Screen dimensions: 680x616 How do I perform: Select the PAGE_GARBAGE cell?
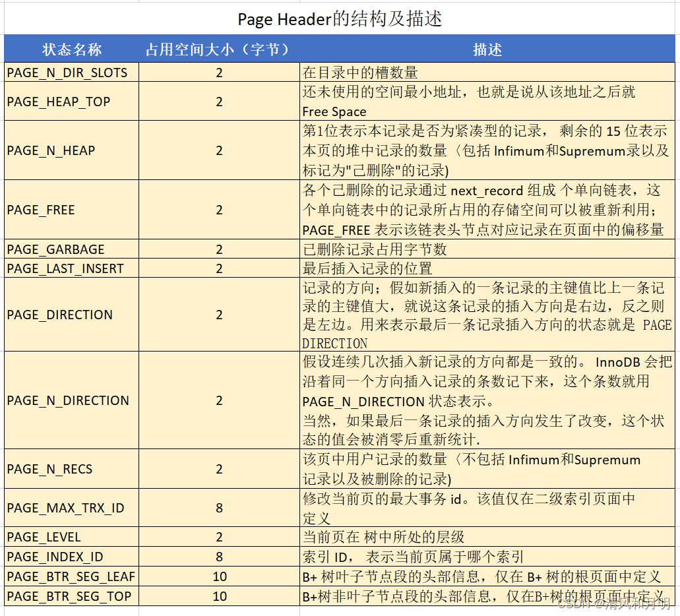(71, 249)
